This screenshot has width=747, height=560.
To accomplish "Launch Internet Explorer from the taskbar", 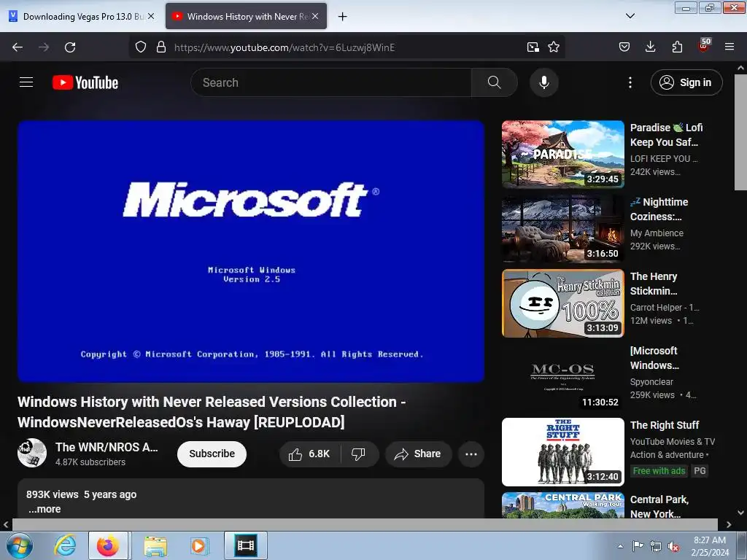I will pyautogui.click(x=65, y=545).
